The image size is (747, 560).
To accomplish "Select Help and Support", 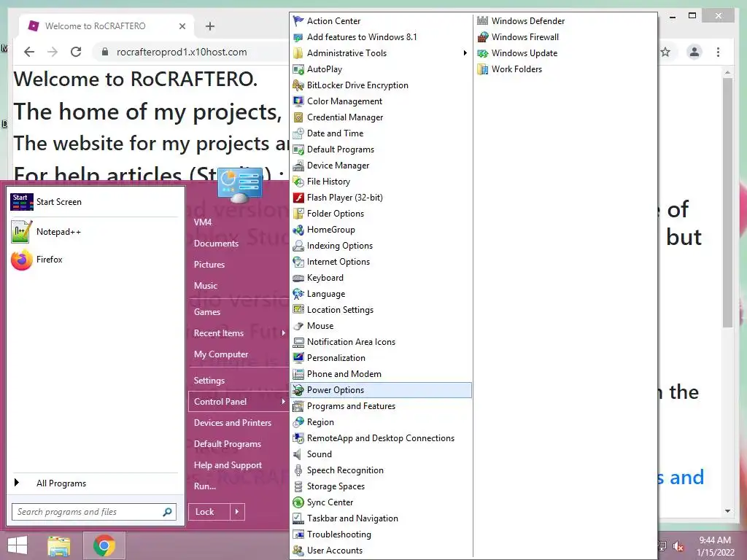I will tap(228, 464).
